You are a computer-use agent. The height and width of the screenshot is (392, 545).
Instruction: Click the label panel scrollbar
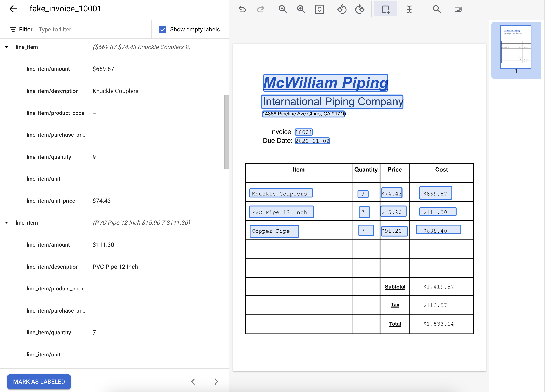coord(226,132)
